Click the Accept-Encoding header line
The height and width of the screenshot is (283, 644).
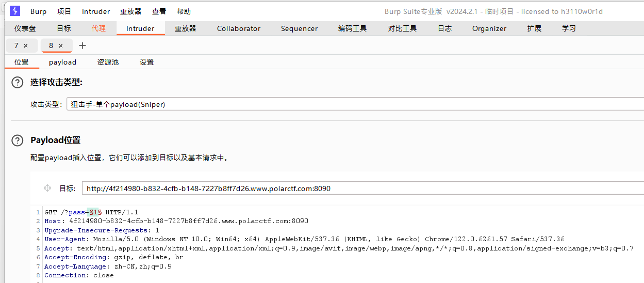113,257
